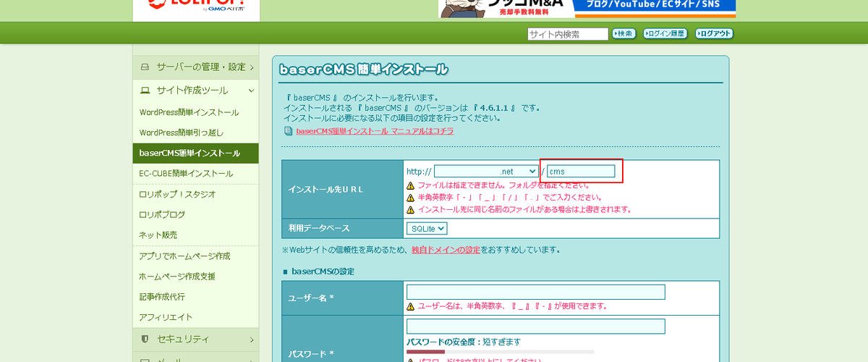868x362 pixels.
Task: Click the install folder field containing cms
Action: point(581,172)
